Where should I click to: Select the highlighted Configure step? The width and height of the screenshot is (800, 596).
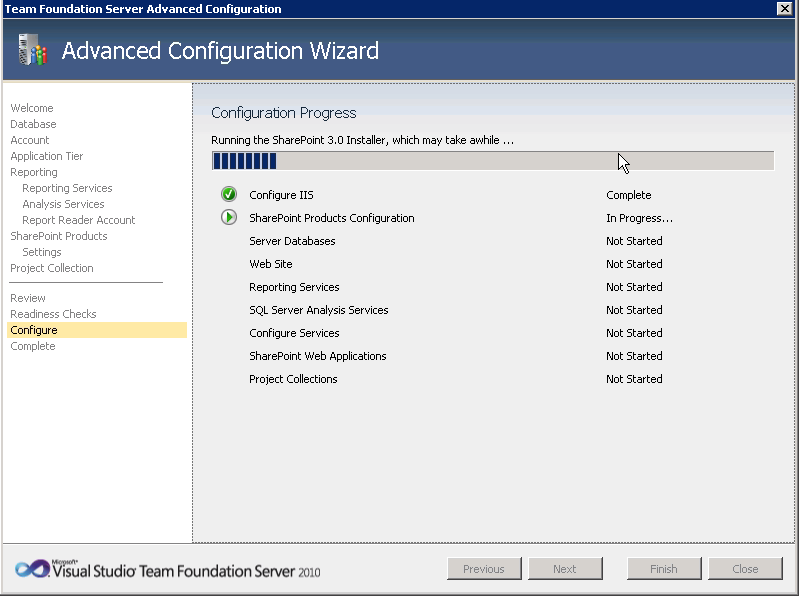[x=97, y=330]
